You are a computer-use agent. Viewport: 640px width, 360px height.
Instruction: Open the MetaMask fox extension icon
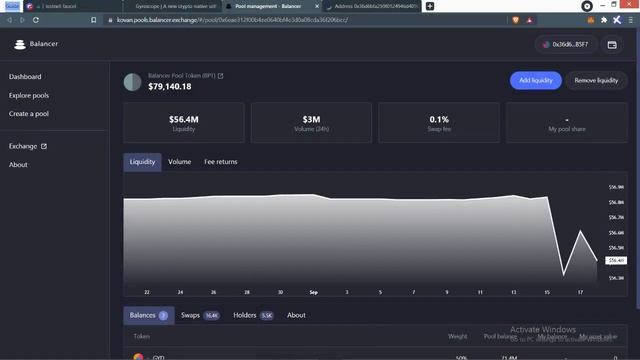[591, 20]
